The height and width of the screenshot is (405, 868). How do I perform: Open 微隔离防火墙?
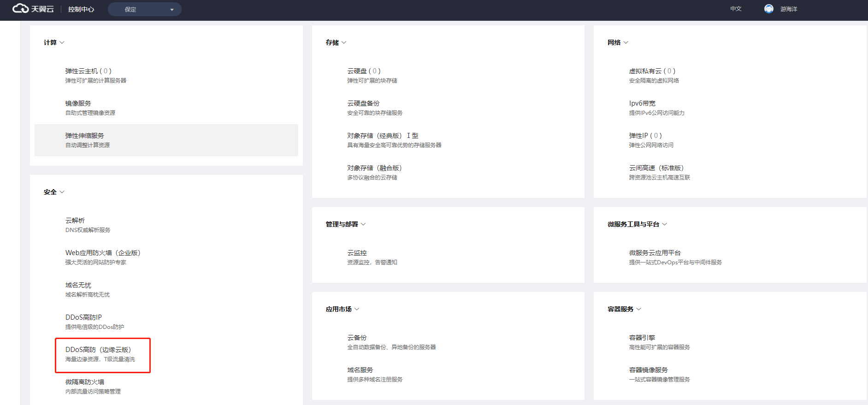tap(84, 382)
